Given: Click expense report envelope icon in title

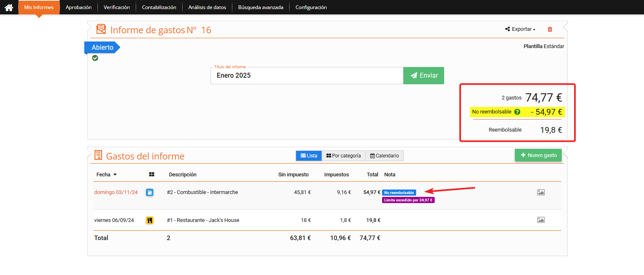Looking at the screenshot, I should pos(101,29).
